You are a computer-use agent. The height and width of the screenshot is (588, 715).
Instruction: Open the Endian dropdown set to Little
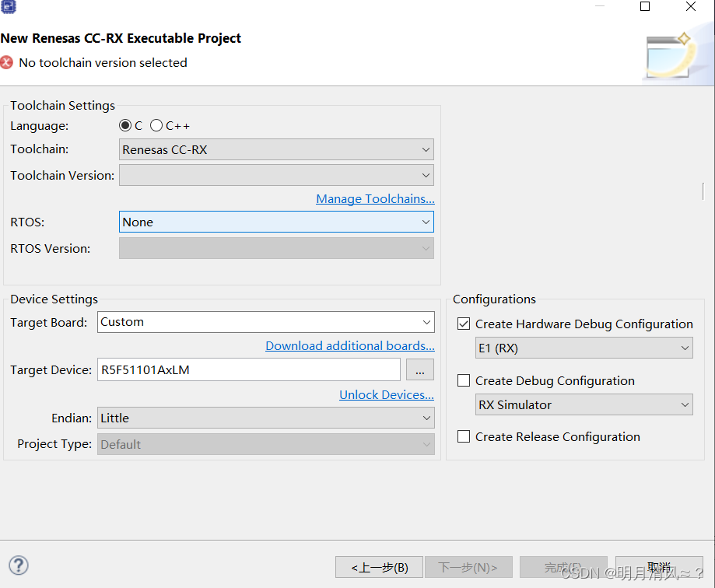pos(266,418)
